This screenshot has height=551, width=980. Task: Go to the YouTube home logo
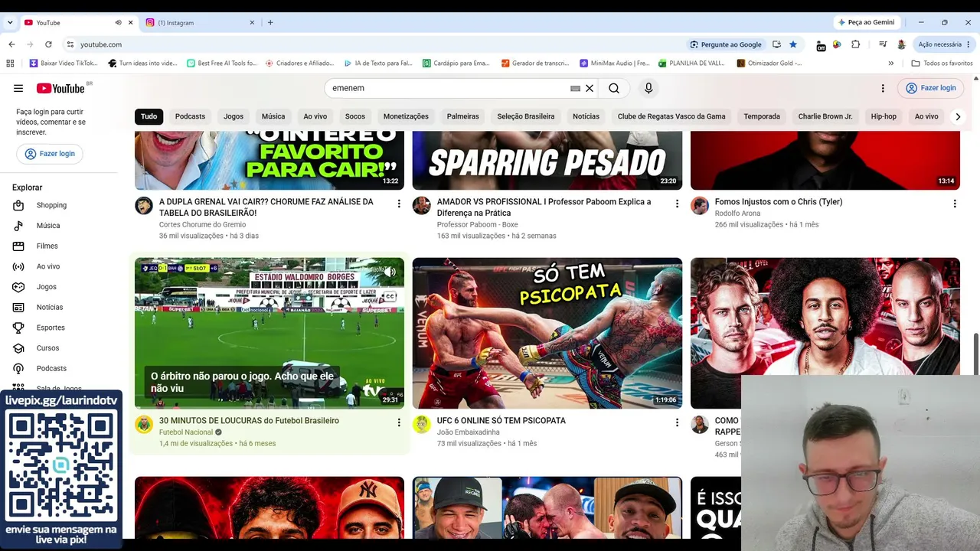click(x=60, y=88)
